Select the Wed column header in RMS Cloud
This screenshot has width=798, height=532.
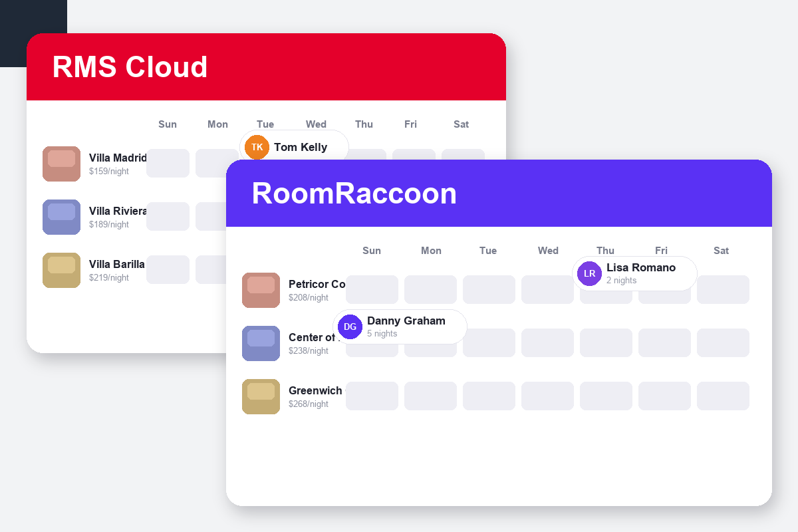[x=316, y=124]
